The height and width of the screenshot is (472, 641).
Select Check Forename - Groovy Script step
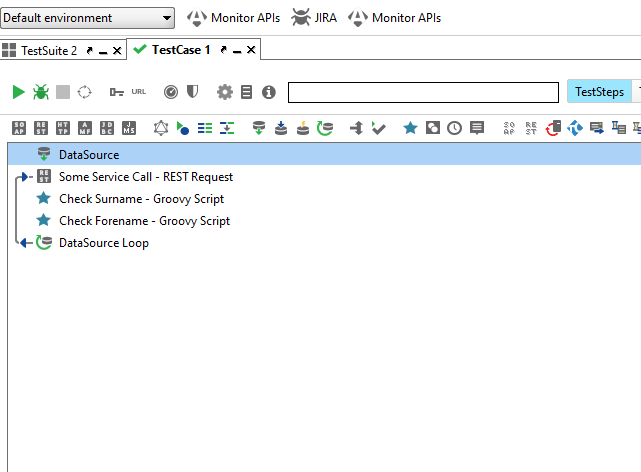pyautogui.click(x=144, y=221)
